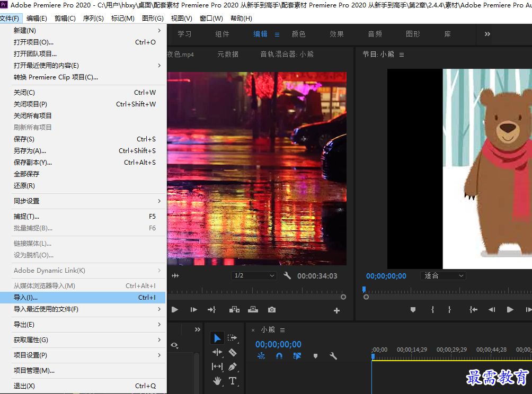Open the 编辑(E) menu
This screenshot has width=532, height=394.
37,19
